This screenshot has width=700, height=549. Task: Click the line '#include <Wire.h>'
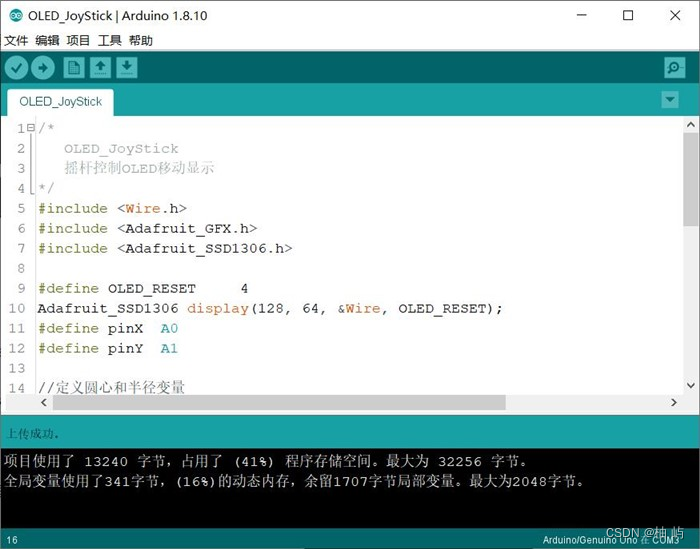(112, 208)
